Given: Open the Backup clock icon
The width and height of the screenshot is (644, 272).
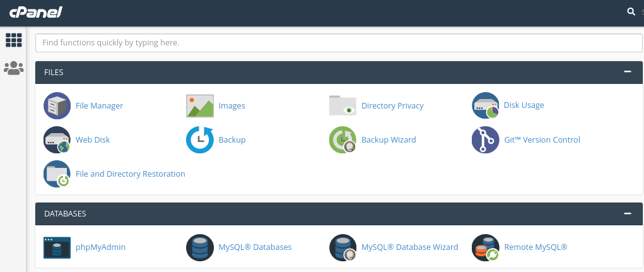Looking at the screenshot, I should tap(199, 140).
